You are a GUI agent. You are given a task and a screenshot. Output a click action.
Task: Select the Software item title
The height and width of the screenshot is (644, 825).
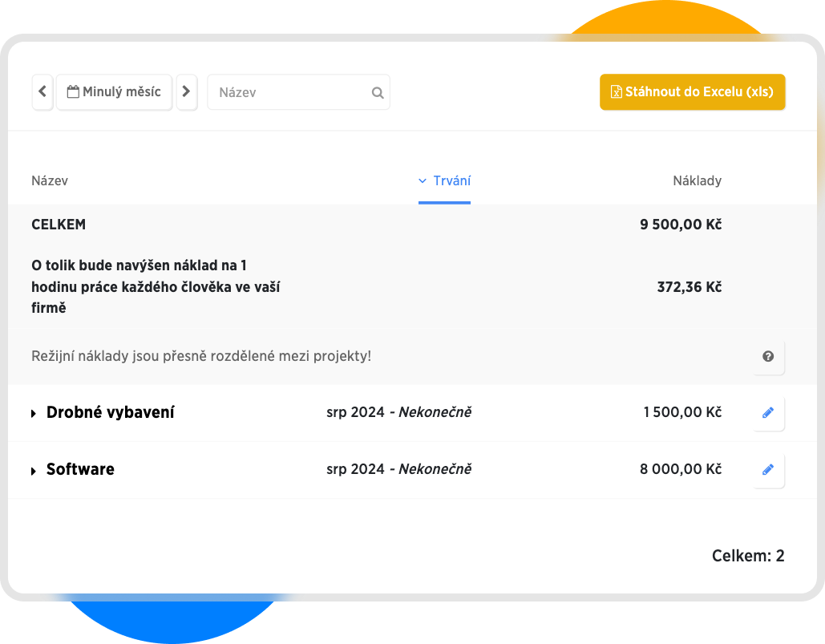pos(80,470)
